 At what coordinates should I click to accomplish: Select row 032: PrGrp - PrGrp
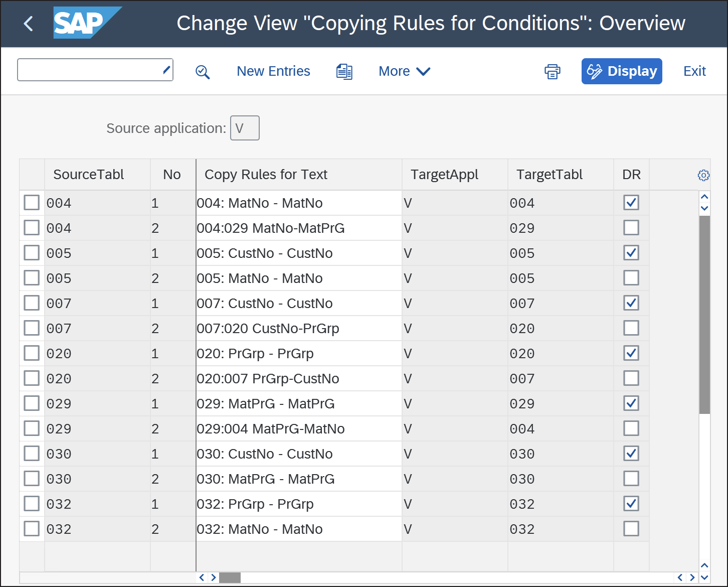coord(32,504)
